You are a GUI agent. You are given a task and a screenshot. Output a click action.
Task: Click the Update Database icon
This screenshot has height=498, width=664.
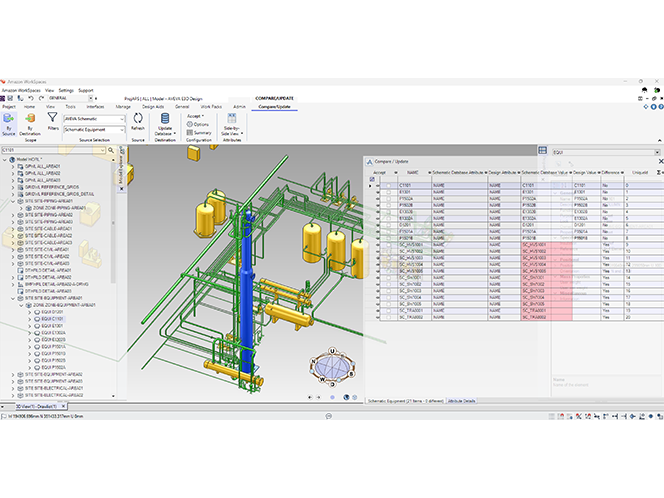(x=165, y=119)
